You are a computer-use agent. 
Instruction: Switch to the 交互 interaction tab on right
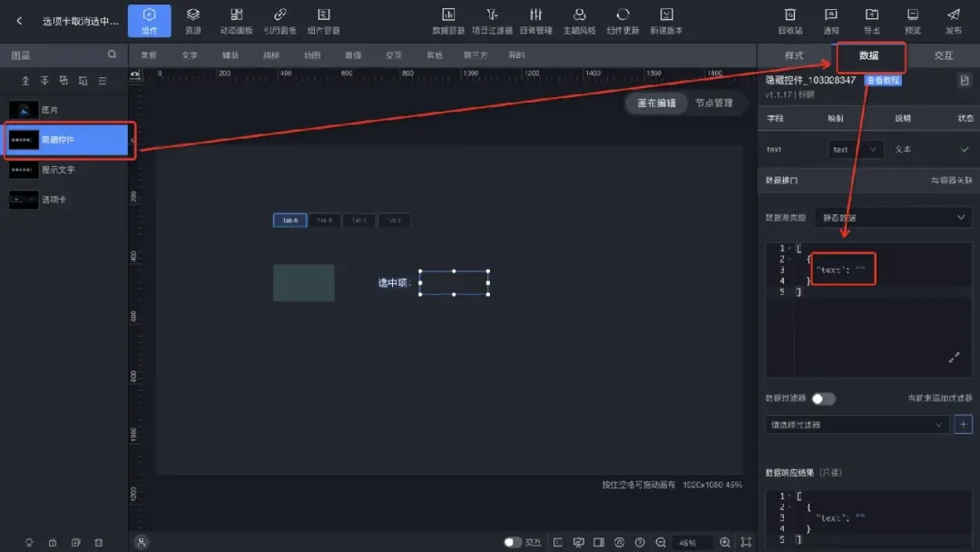click(943, 55)
